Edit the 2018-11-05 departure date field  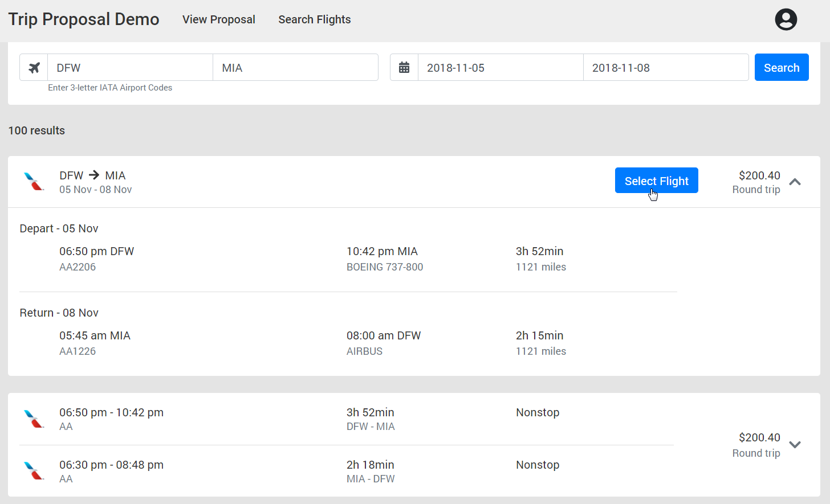tap(500, 68)
